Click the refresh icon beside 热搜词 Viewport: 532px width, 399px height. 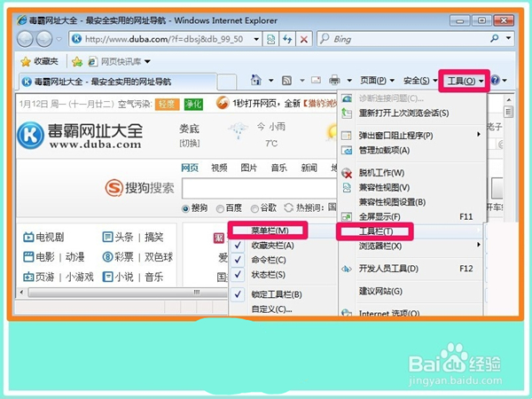pyautogui.click(x=289, y=207)
